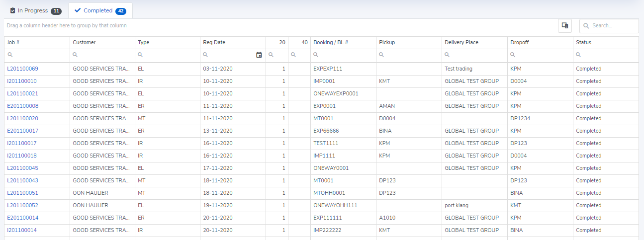The height and width of the screenshot is (240, 644).
Task: Click the Delivery Place filter search icon
Action: coord(448,55)
